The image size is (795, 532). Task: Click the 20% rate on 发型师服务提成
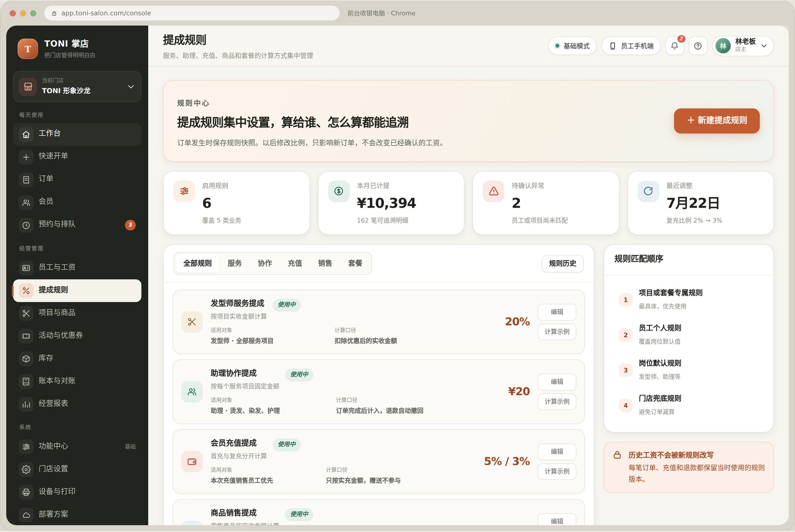coord(517,322)
